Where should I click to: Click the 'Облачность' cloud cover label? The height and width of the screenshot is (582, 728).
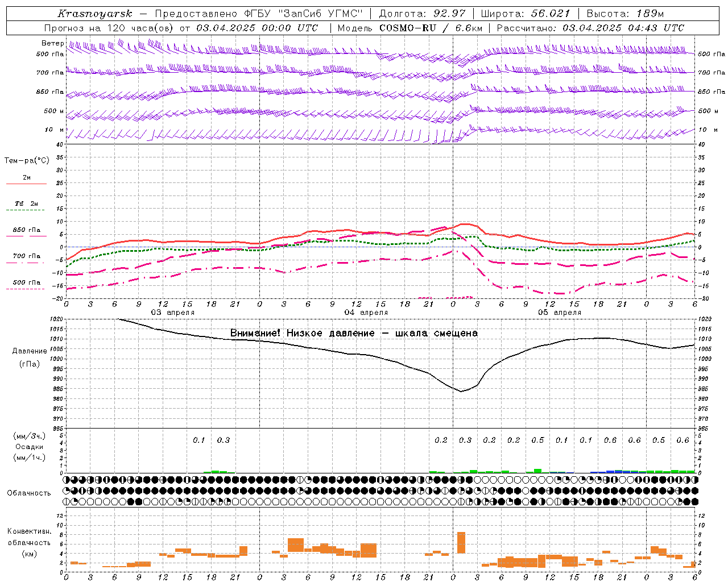tap(29, 493)
